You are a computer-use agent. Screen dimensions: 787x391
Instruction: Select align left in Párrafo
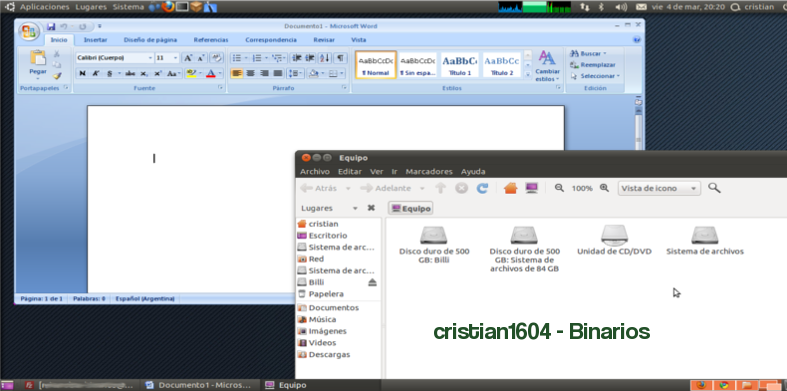point(237,74)
